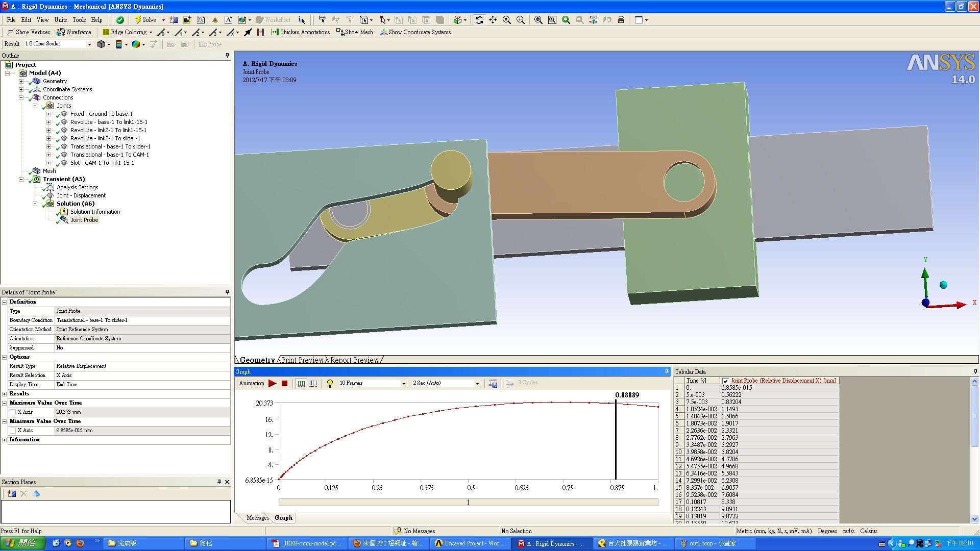
Task: Click Show Coordinate Systems icon
Action: [415, 32]
